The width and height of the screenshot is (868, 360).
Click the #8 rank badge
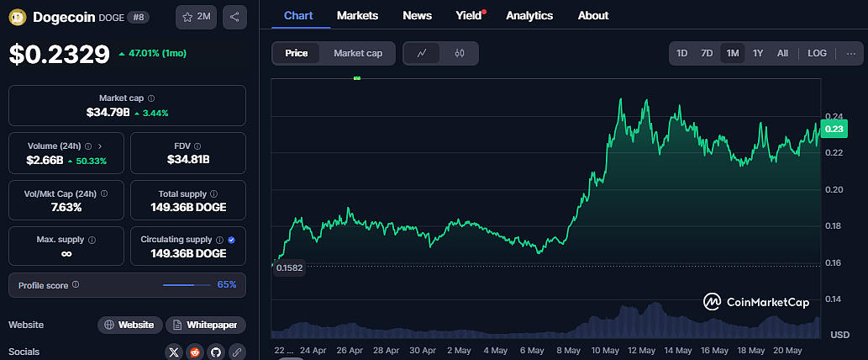[x=138, y=17]
